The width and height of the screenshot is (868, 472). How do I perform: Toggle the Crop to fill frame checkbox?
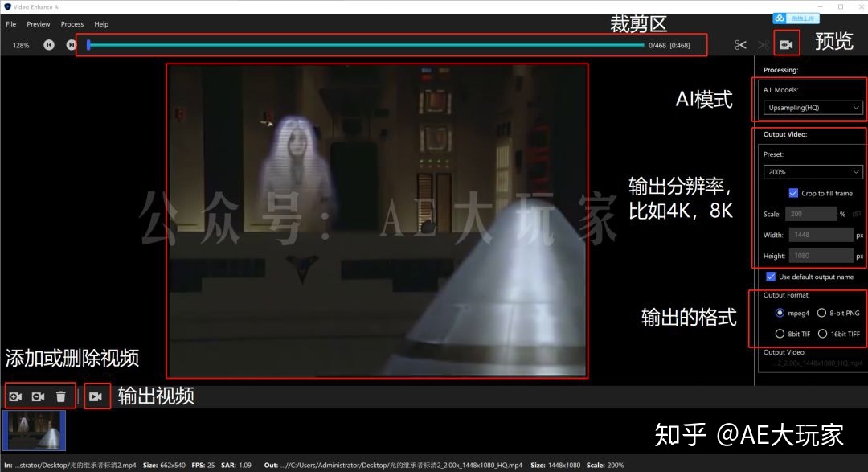point(793,193)
